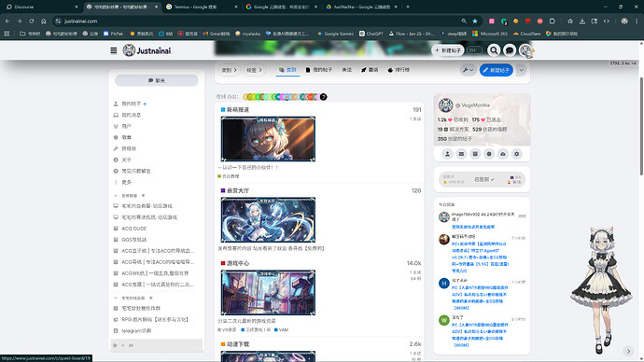Viewport: 644px width, 362px height.
Task: Click the arcade street 游戏中心 banner image
Action: click(x=268, y=293)
